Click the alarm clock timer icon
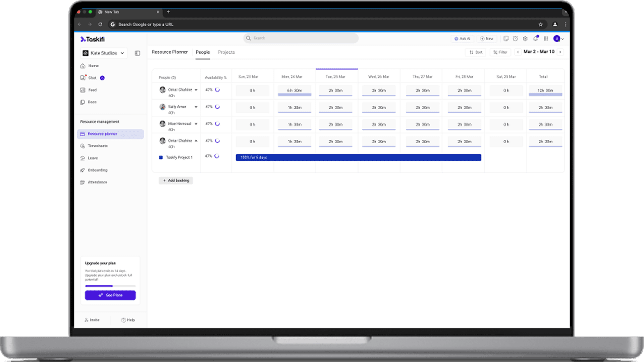This screenshot has height=362, width=644. pos(516,39)
